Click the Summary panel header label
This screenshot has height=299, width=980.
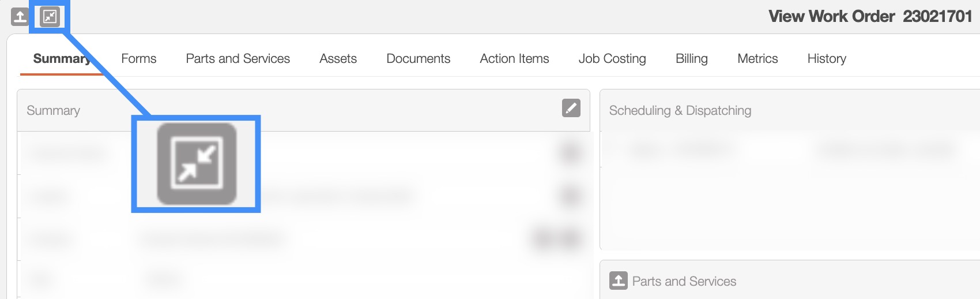[x=53, y=111]
